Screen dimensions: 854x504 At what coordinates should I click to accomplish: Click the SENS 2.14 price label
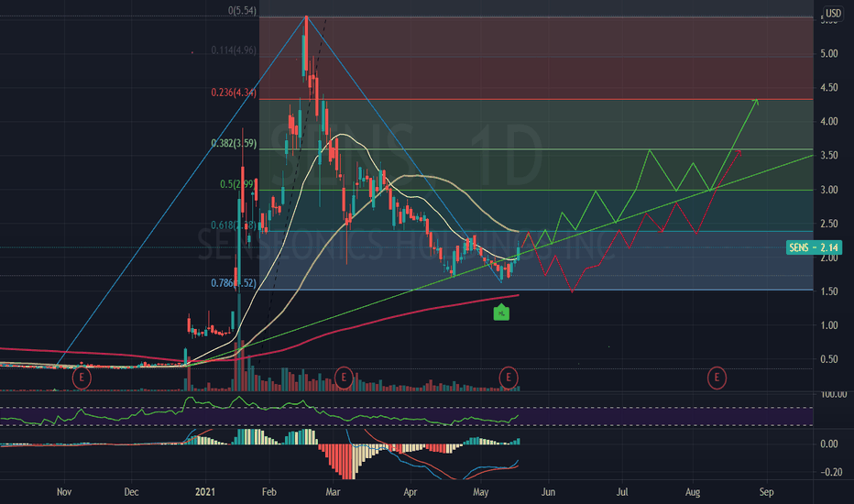pos(815,247)
